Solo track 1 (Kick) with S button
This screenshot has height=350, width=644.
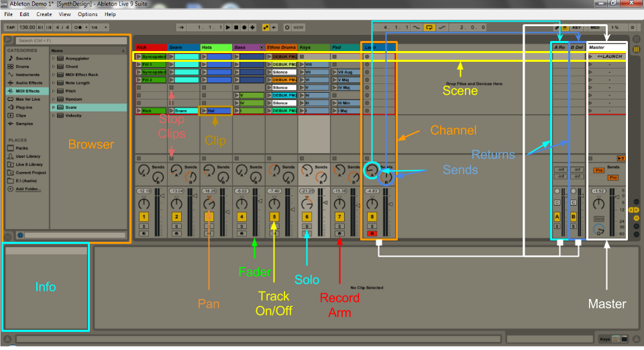coord(144,226)
